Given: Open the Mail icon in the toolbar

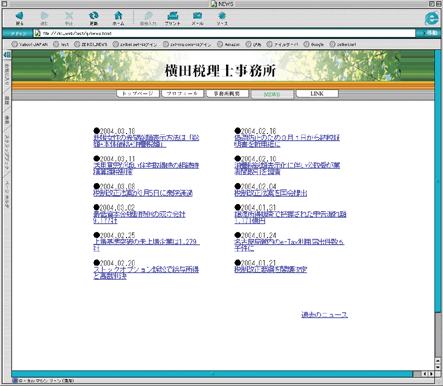Looking at the screenshot, I should pyautogui.click(x=197, y=18).
